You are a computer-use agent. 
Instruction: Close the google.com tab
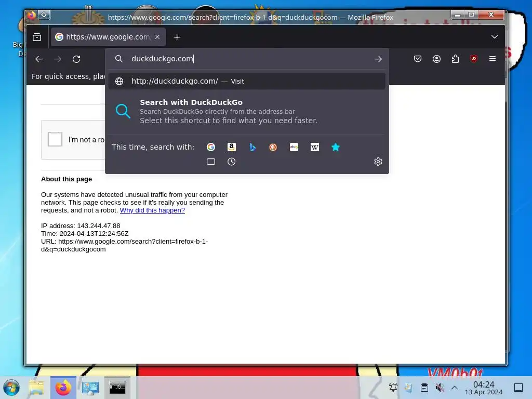157,37
